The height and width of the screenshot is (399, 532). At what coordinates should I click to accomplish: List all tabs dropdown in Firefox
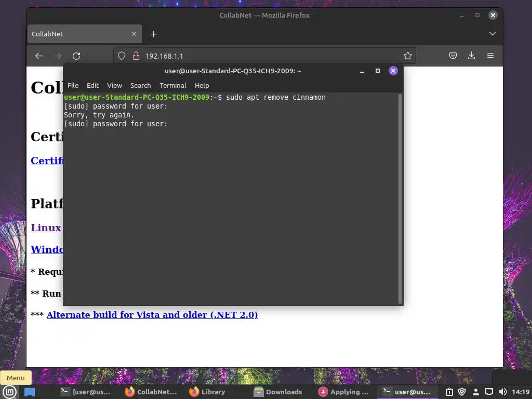(493, 34)
